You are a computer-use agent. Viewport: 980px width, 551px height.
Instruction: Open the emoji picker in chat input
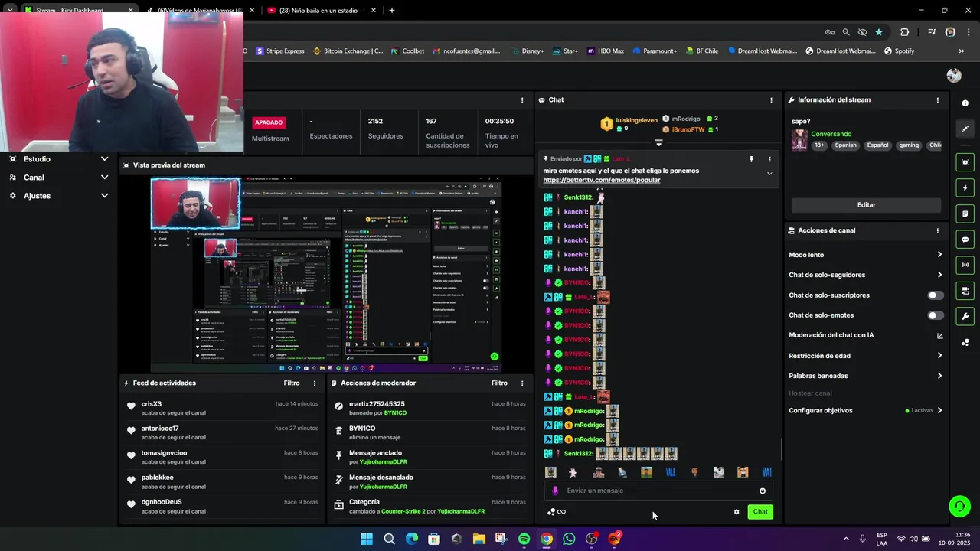(763, 491)
